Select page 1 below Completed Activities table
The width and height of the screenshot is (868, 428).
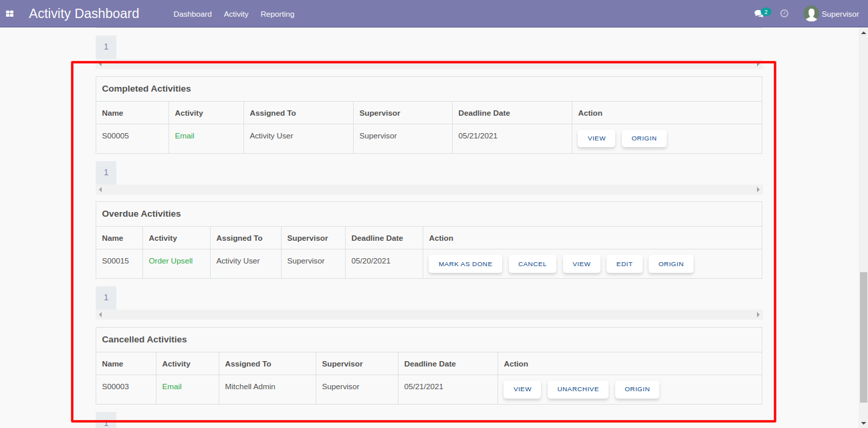click(x=106, y=173)
